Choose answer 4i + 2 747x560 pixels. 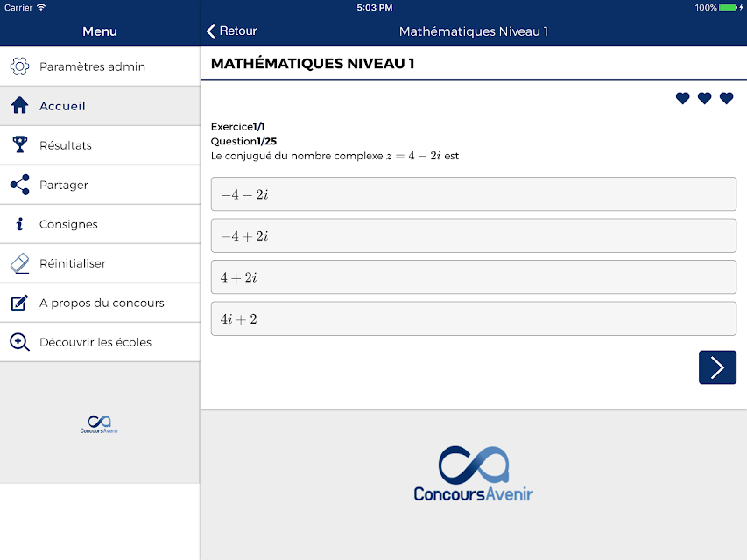click(474, 318)
